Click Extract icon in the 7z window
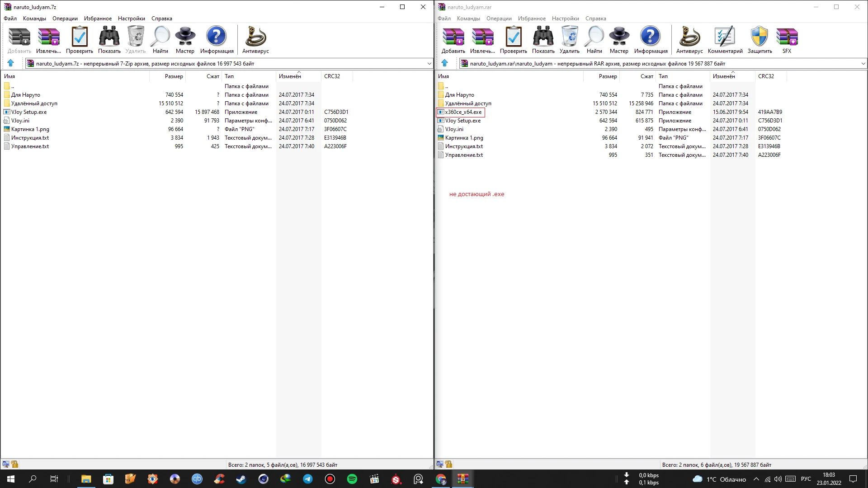The height and width of the screenshot is (488, 868). (48, 40)
